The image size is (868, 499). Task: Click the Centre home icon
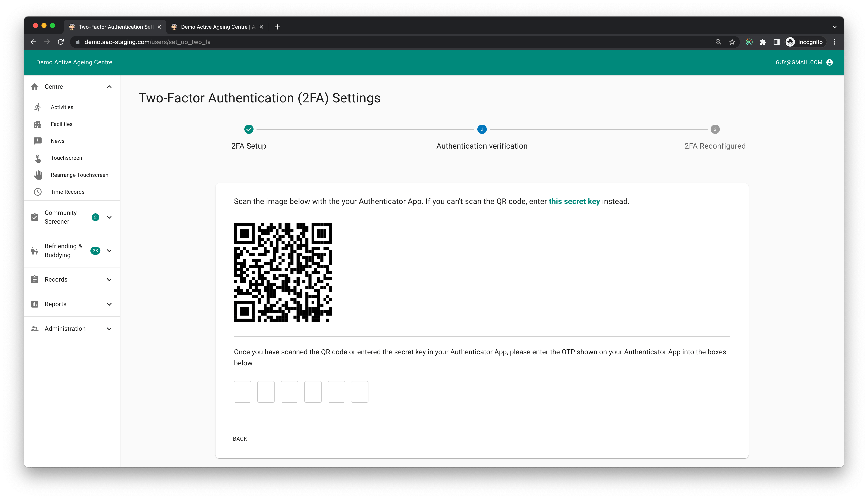tap(35, 87)
